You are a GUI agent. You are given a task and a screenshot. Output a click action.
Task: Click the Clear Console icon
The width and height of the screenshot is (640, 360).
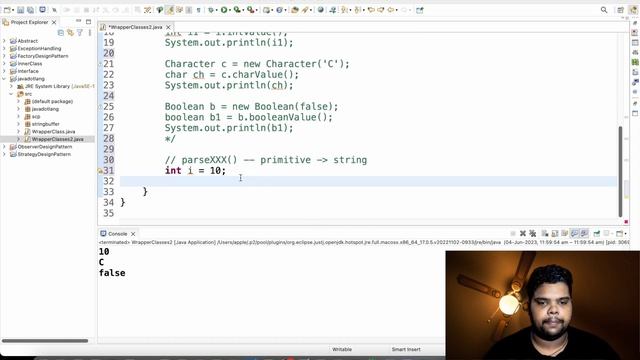(545, 233)
